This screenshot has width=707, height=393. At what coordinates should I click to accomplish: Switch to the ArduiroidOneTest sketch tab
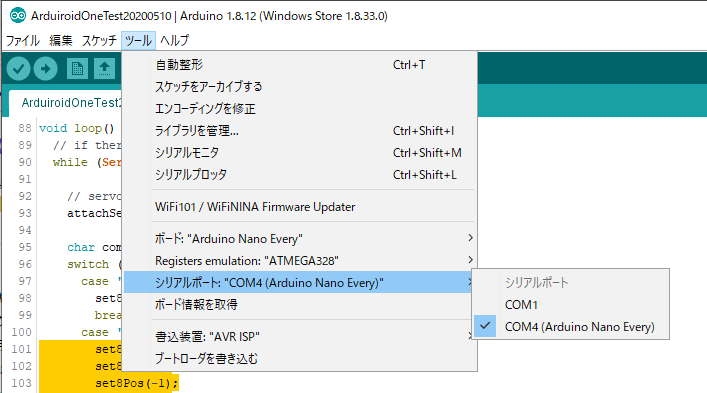pyautogui.click(x=65, y=103)
